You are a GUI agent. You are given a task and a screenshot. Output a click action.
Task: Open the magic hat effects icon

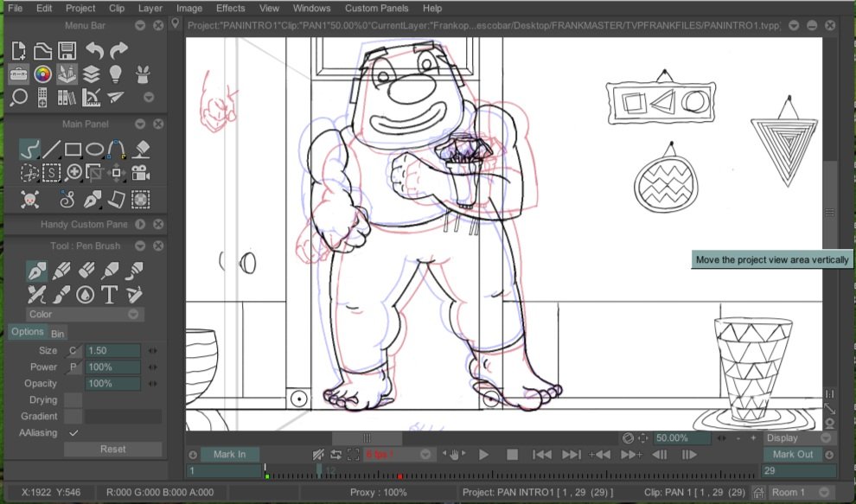(143, 74)
